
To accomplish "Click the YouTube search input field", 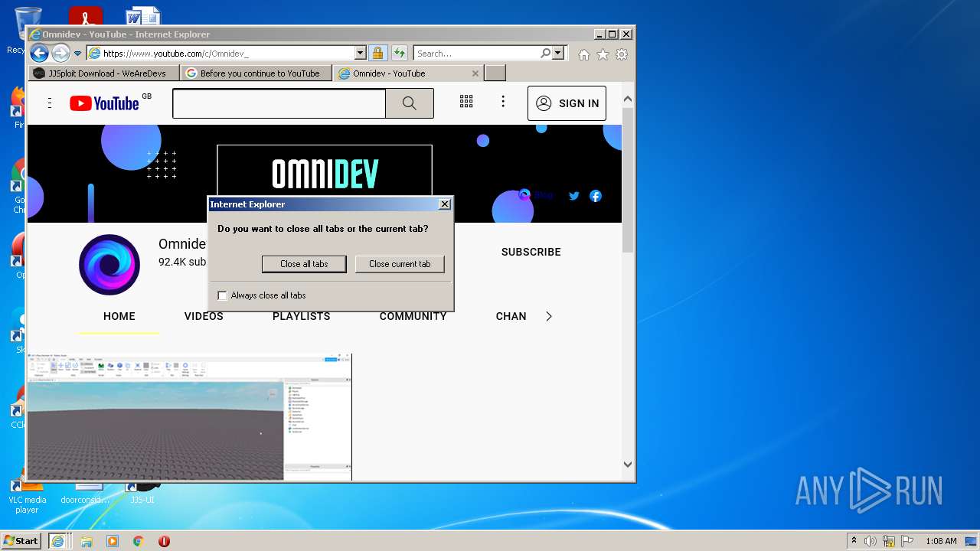I will click(279, 103).
